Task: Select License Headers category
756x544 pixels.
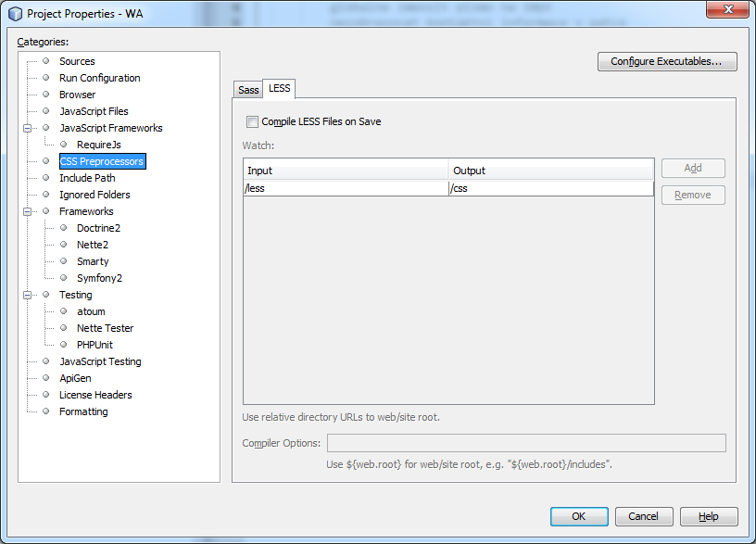Action: [95, 395]
